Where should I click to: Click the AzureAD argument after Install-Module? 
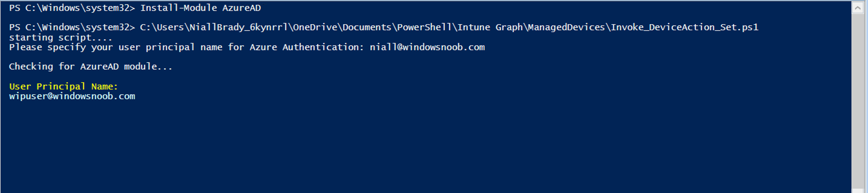coord(242,8)
